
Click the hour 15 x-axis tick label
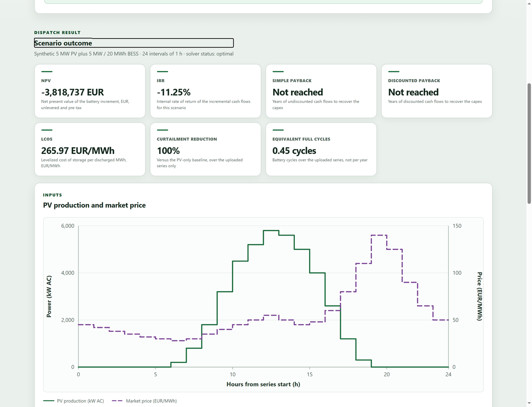pos(309,375)
